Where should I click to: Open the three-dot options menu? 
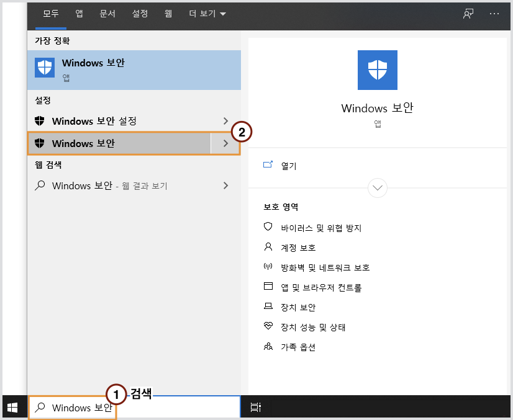tap(494, 14)
